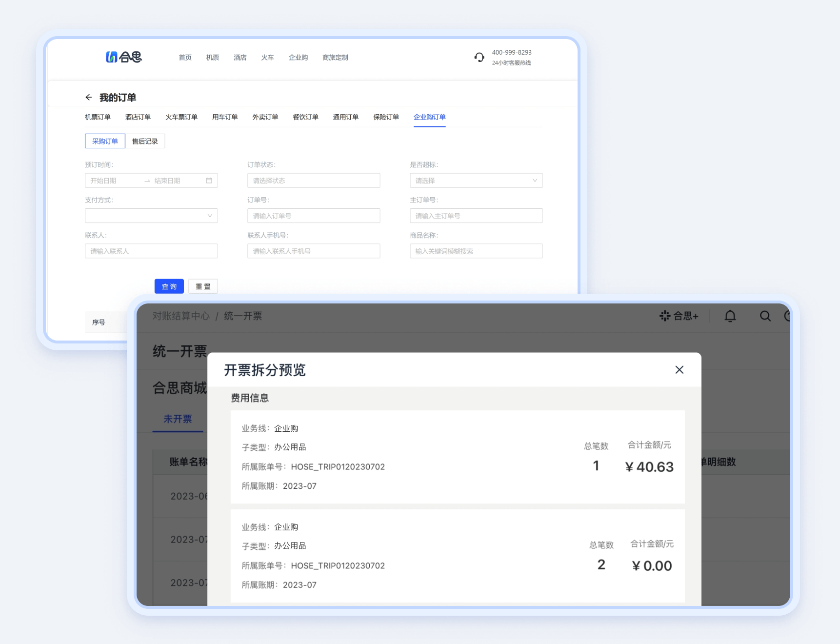The width and height of the screenshot is (840, 644).
Task: Open notifications bell icon
Action: [730, 316]
